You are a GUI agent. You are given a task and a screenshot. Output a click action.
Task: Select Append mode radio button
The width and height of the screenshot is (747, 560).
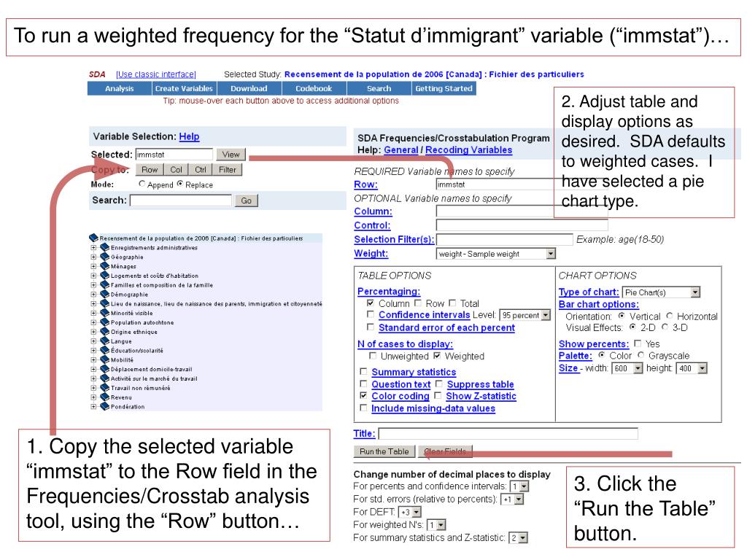tap(142, 183)
